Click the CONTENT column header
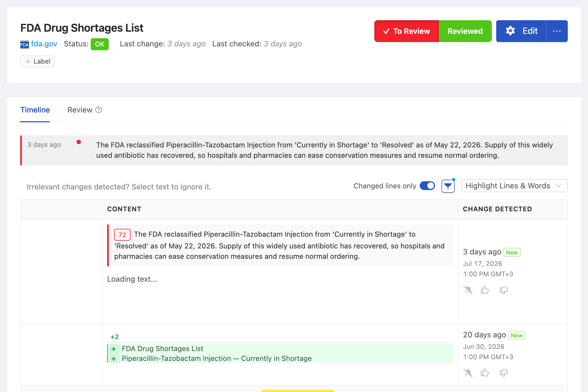 124,209
